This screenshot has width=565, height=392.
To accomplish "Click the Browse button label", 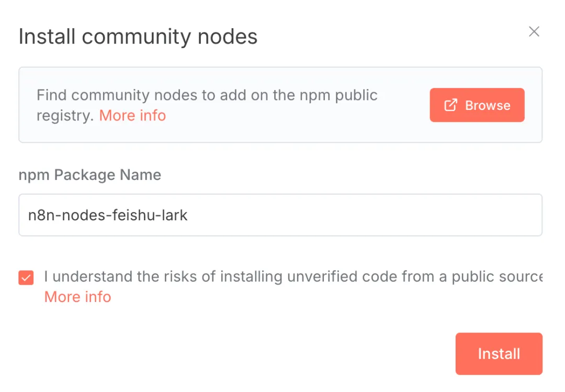I will click(x=488, y=105).
